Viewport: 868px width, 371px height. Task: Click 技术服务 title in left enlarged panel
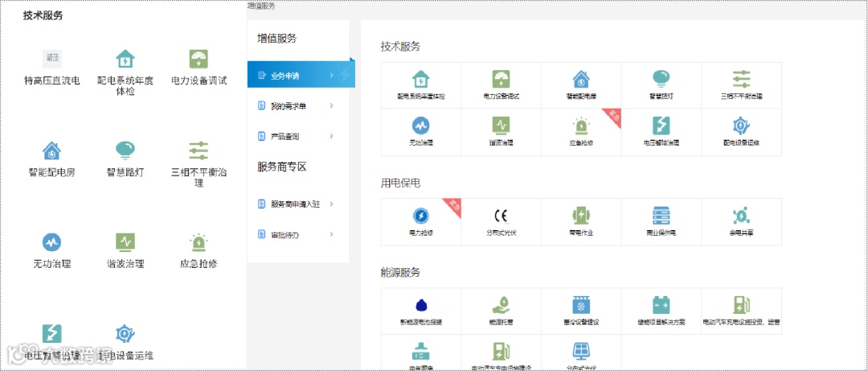click(x=43, y=15)
